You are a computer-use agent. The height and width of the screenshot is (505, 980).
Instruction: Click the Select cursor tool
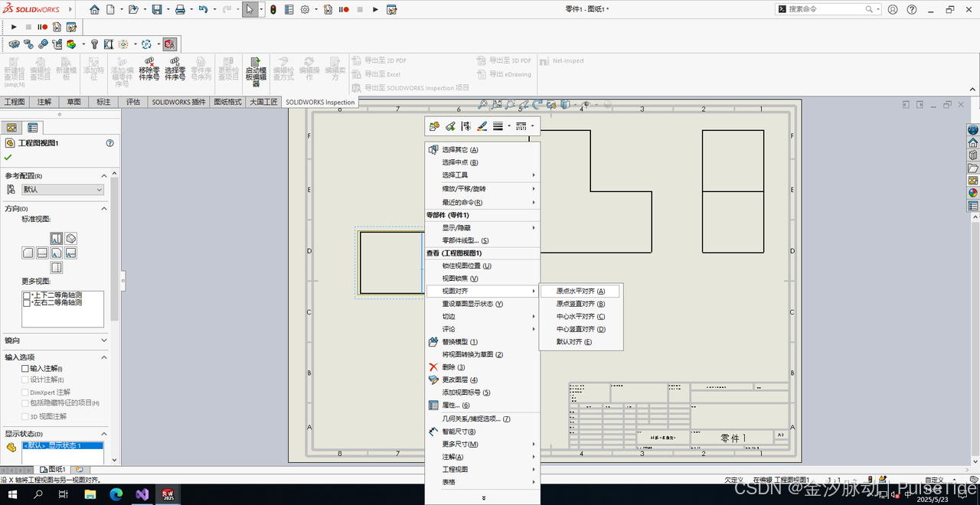pos(250,10)
